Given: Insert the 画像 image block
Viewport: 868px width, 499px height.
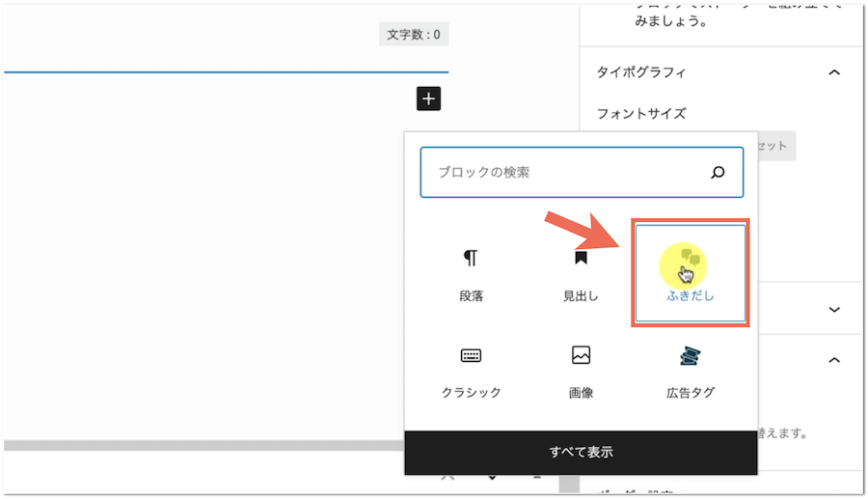Looking at the screenshot, I should [x=581, y=371].
